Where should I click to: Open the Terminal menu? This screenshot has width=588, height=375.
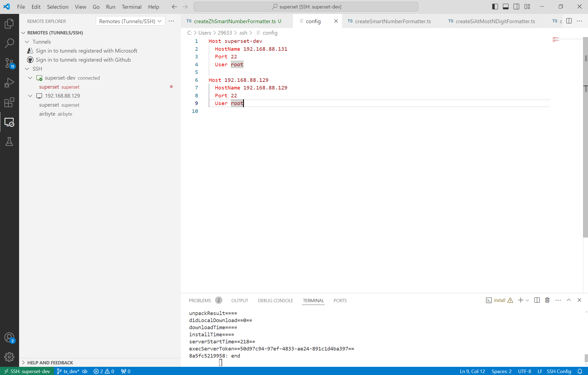132,7
